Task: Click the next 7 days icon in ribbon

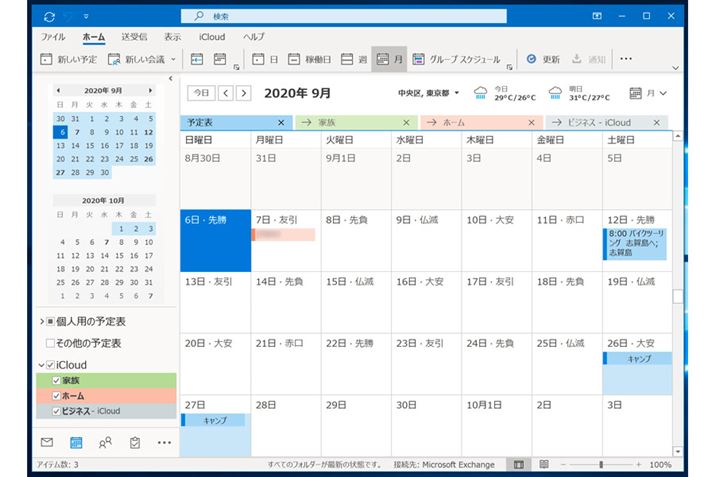Action: [220, 59]
